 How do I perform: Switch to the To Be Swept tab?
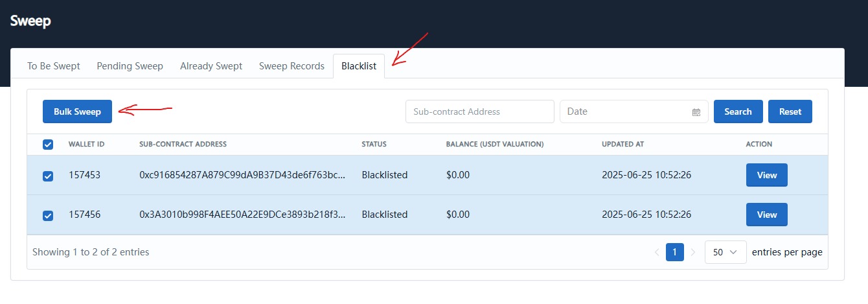54,66
